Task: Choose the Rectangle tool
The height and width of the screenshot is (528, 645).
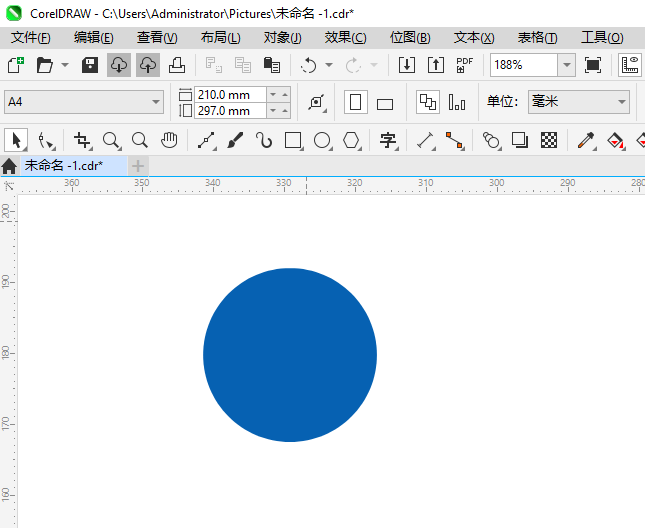Action: tap(293, 140)
